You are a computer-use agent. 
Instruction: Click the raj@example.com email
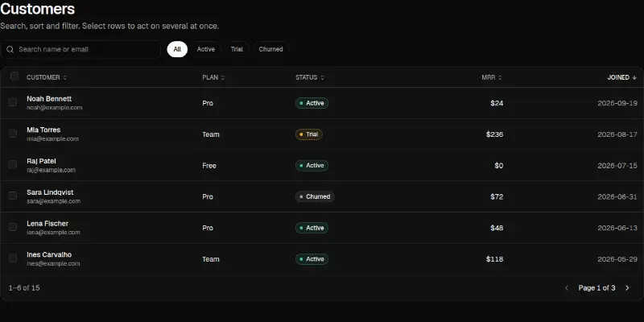coord(51,170)
